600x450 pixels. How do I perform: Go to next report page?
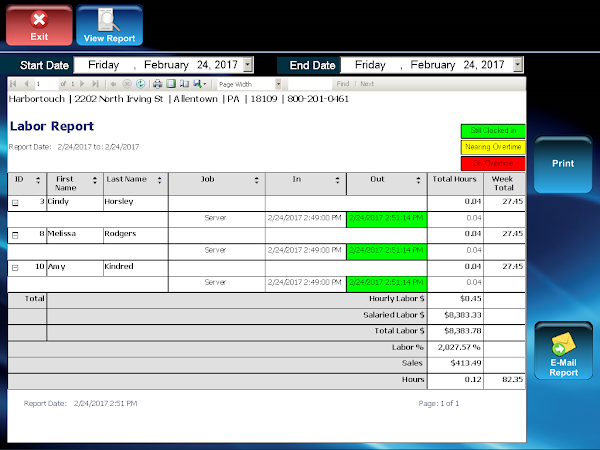point(82,84)
